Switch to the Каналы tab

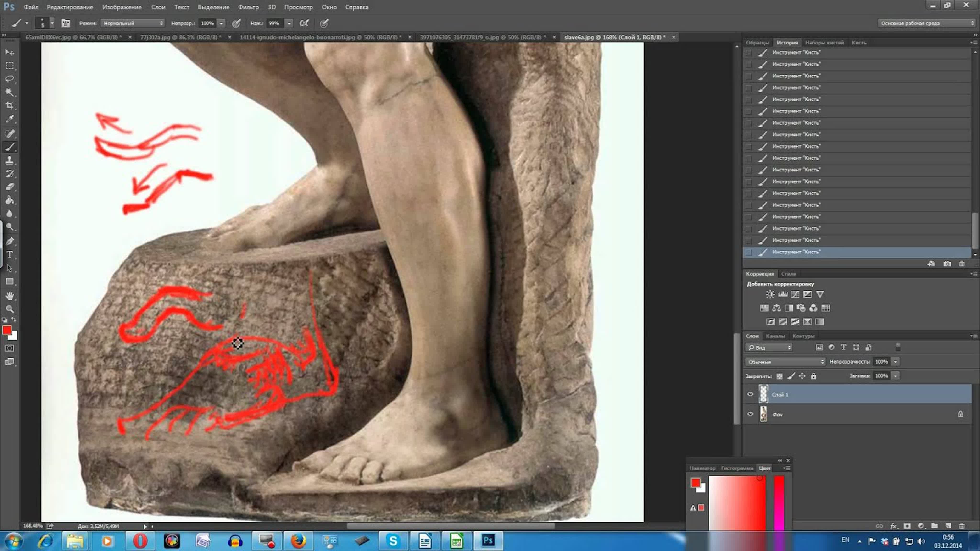pyautogui.click(x=775, y=336)
